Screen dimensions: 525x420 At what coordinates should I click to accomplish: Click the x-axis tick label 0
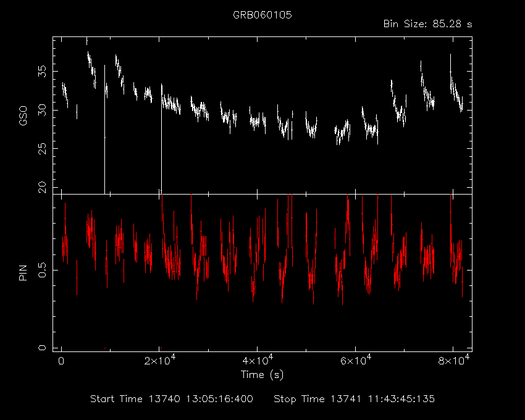pos(61,361)
